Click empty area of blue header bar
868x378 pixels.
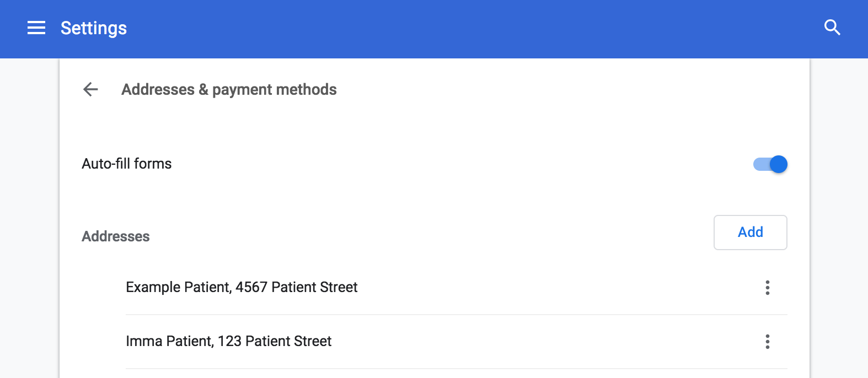click(441, 29)
